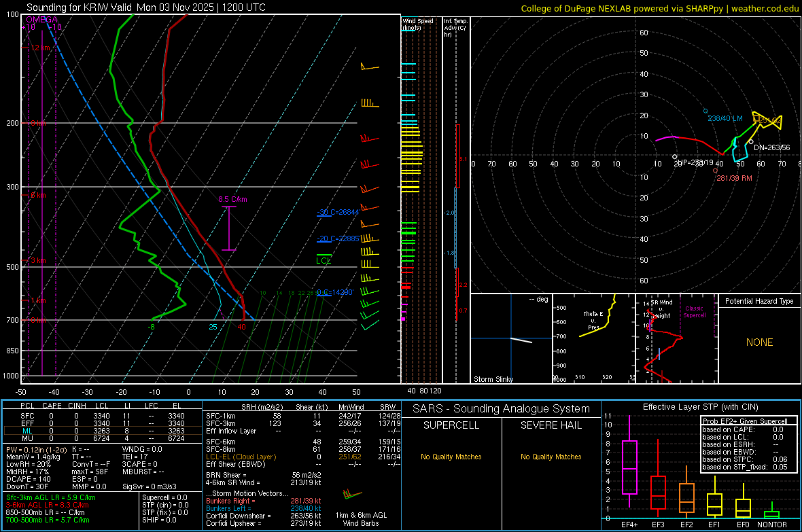Click the Corfidi Upshear = row label
The height and width of the screenshot is (532, 802).
tap(234, 523)
